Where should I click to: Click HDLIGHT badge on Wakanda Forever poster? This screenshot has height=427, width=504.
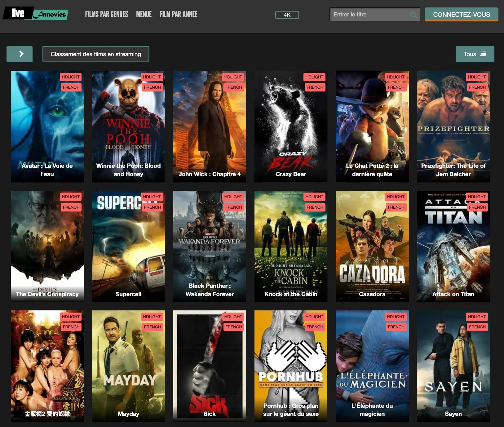point(233,197)
